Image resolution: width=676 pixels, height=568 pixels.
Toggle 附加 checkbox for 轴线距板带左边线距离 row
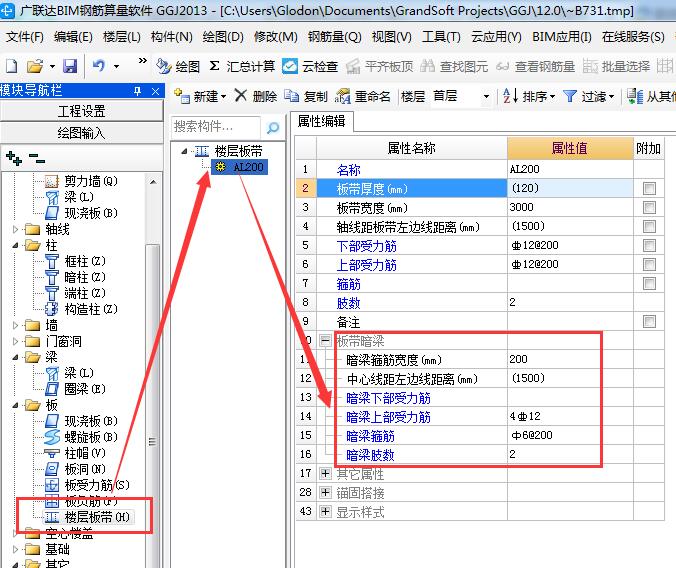[649, 226]
